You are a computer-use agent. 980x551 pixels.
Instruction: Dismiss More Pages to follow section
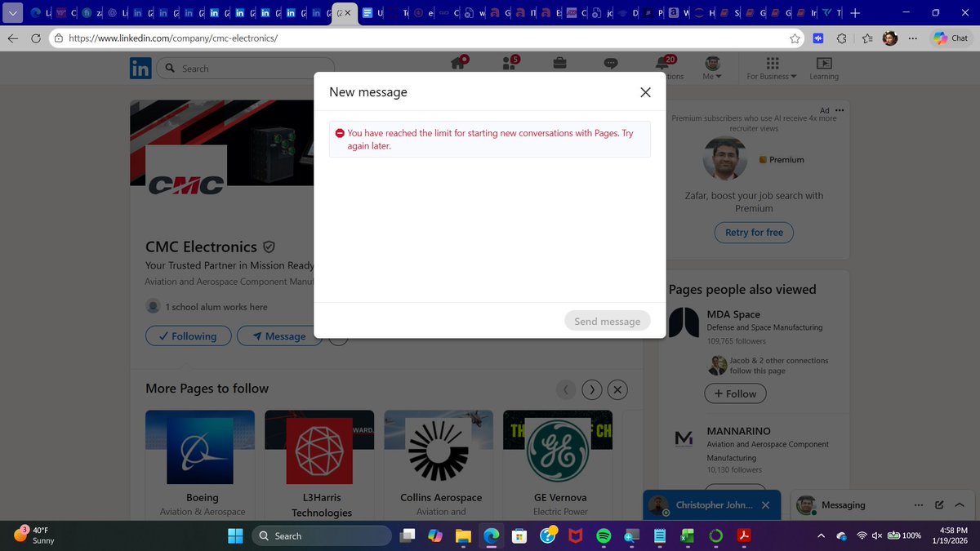pos(618,389)
